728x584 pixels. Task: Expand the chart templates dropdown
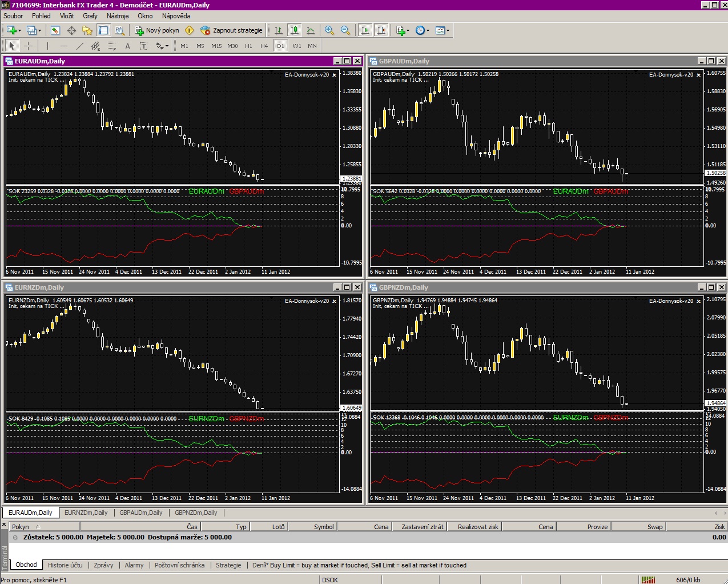coord(448,31)
